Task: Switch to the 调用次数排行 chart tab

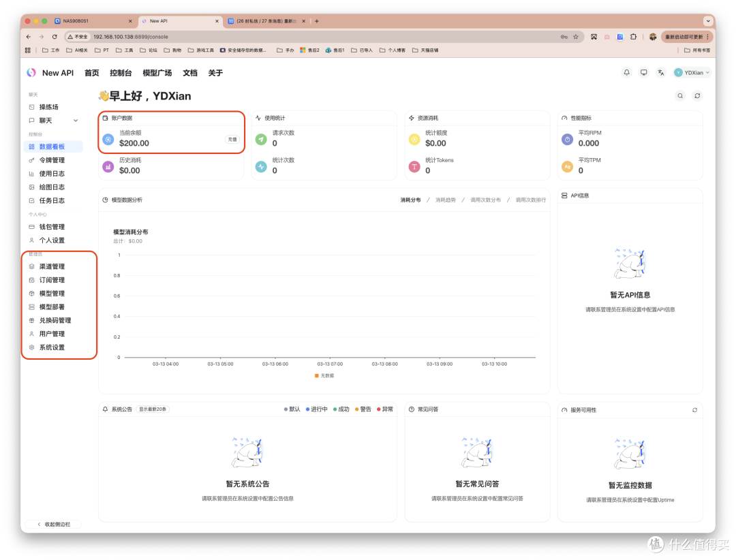Action: click(530, 200)
